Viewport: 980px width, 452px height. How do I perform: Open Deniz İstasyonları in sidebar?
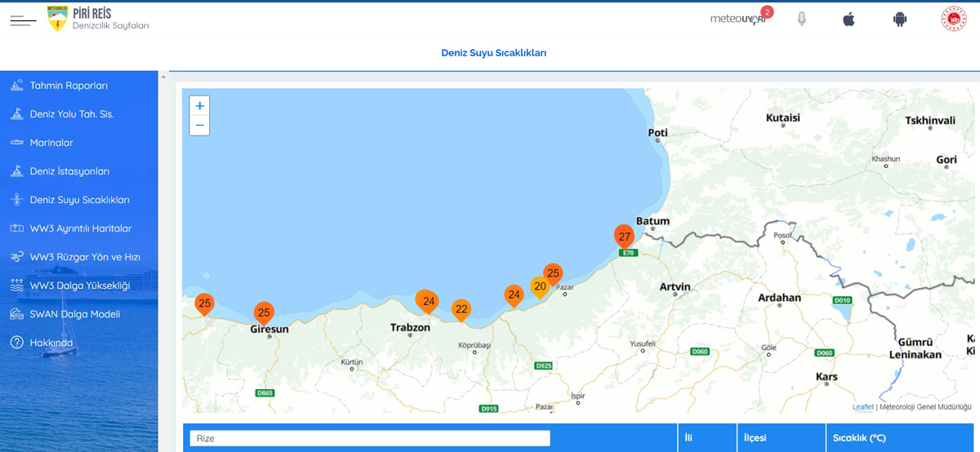tap(69, 171)
